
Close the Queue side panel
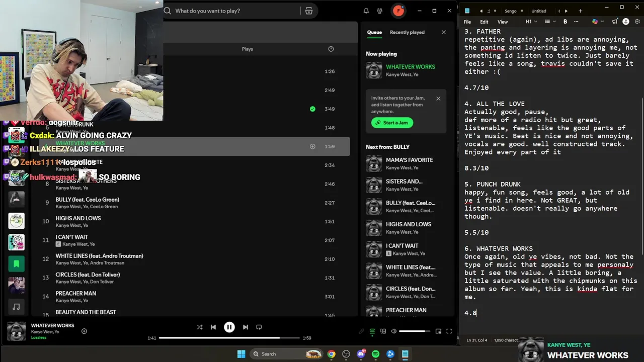[443, 32]
